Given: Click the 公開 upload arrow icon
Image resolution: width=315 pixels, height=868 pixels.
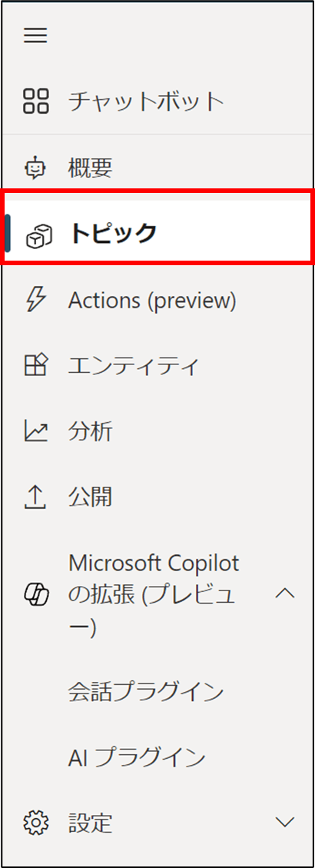Looking at the screenshot, I should click(36, 497).
